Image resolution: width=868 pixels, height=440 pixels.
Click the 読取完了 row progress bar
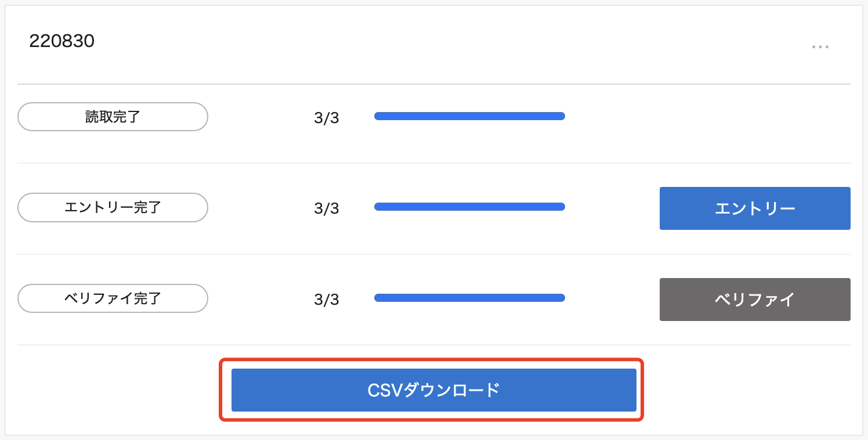469,116
